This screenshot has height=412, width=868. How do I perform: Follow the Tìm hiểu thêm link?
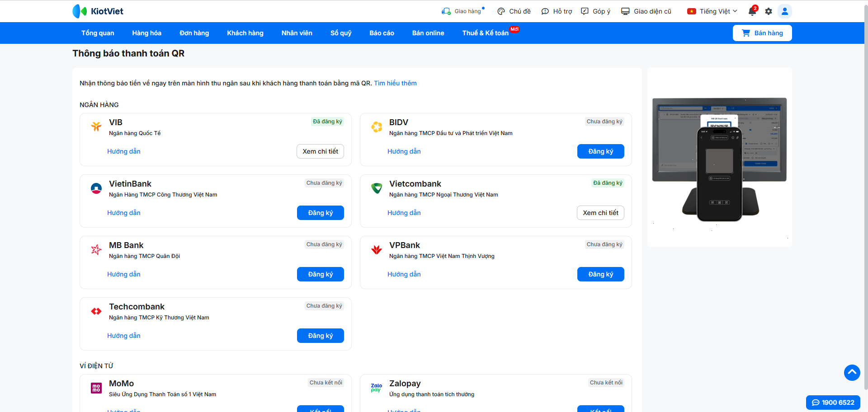pyautogui.click(x=395, y=83)
